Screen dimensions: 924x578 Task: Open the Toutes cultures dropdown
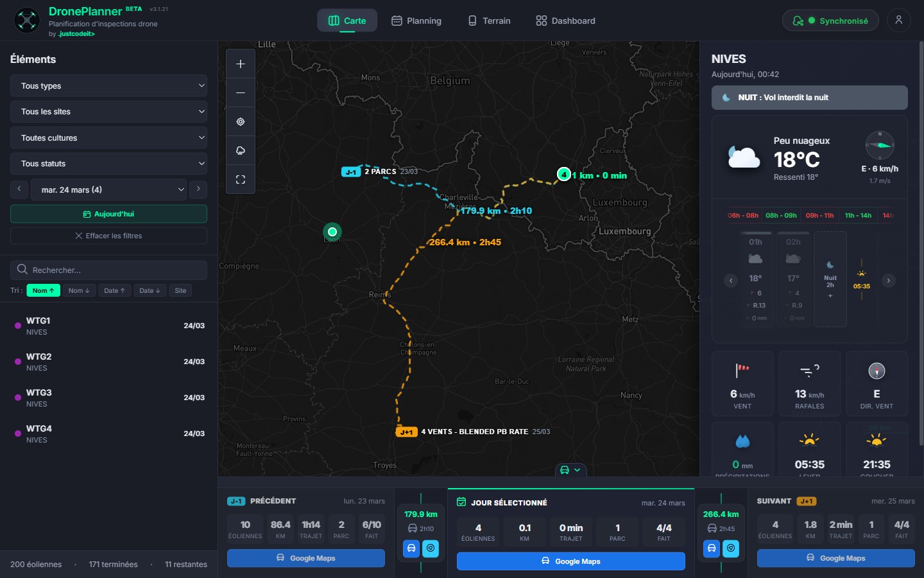pos(108,138)
